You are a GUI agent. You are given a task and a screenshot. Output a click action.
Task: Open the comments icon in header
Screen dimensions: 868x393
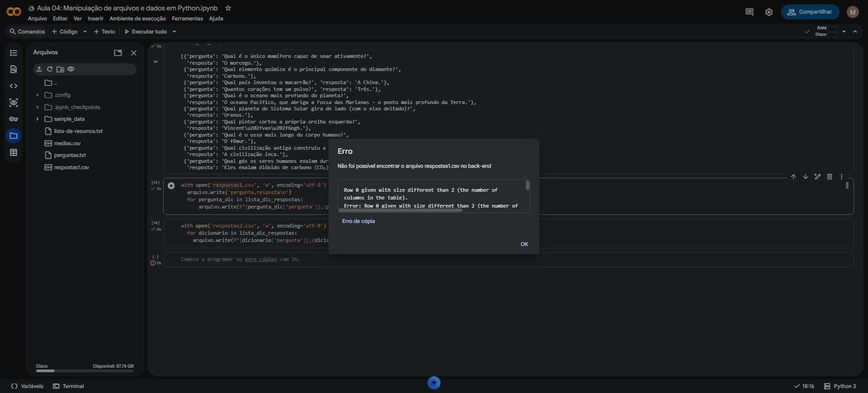(749, 12)
